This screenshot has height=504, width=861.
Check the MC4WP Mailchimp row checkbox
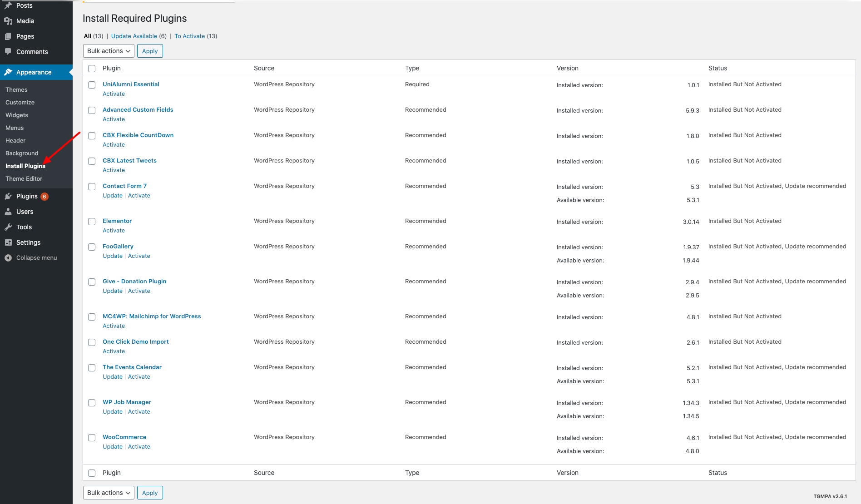pos(92,317)
